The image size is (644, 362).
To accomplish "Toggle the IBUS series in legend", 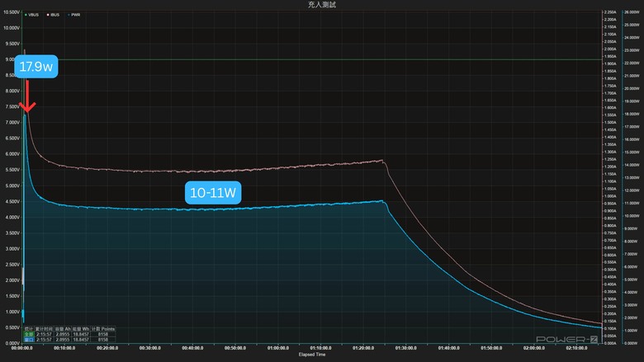I will [53, 15].
